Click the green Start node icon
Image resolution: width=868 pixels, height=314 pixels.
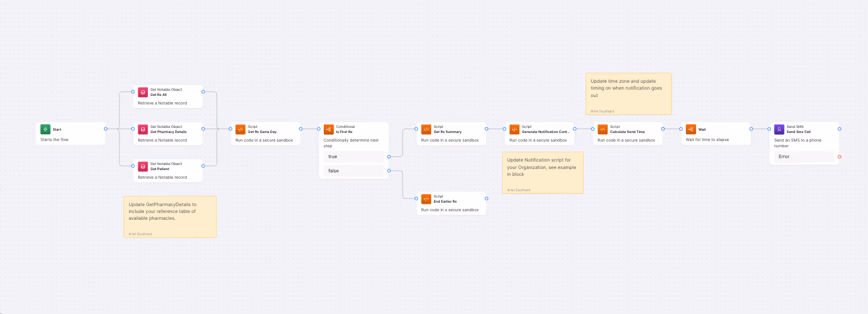pos(46,130)
